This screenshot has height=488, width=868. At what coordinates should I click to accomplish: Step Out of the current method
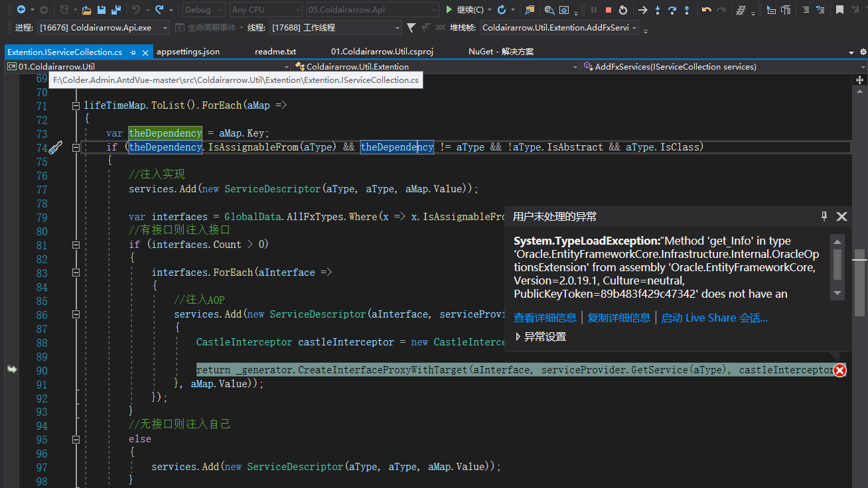coord(687,10)
